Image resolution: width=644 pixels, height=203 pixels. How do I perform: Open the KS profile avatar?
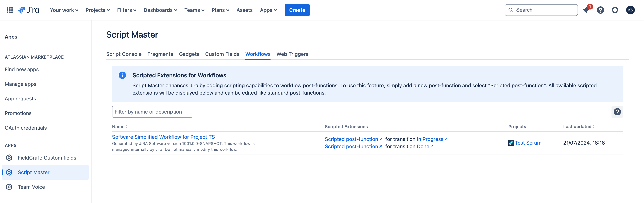click(630, 10)
